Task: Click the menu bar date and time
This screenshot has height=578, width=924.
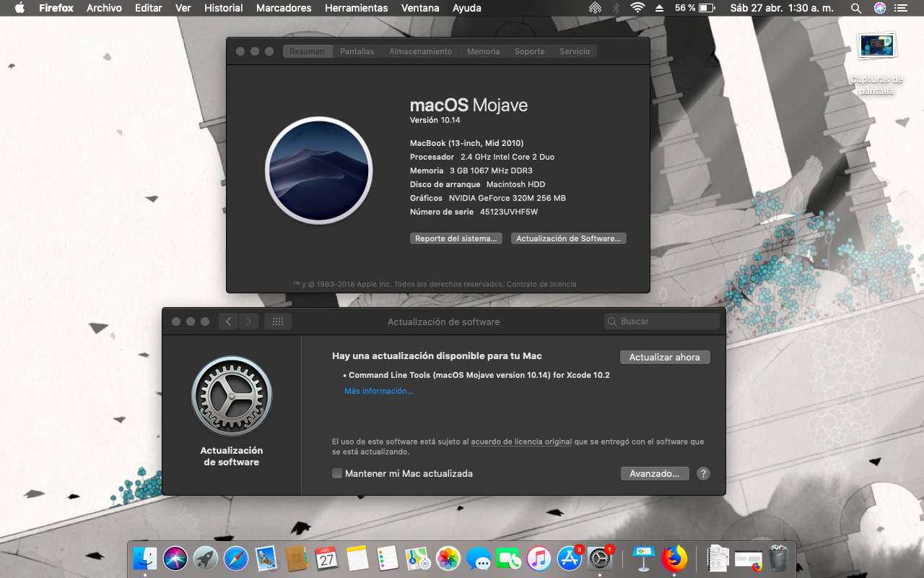Action: [782, 8]
